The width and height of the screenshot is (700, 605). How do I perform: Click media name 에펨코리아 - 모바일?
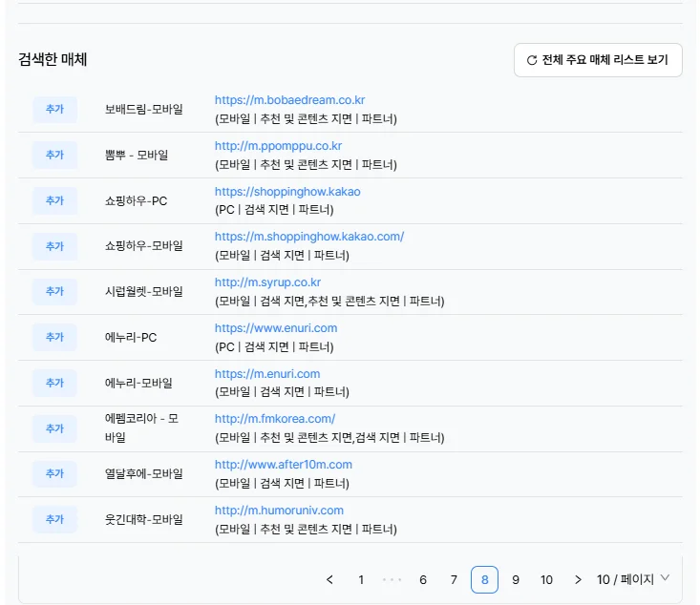pyautogui.click(x=141, y=428)
